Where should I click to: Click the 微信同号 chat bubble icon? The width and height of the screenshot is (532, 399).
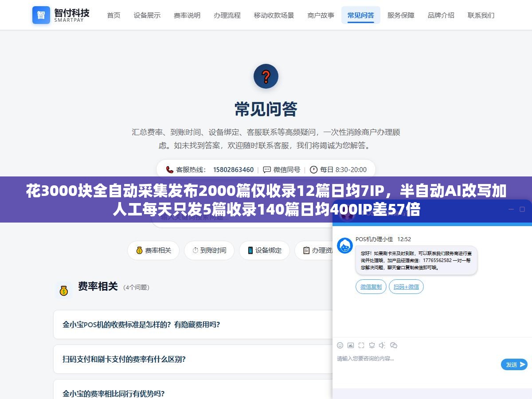coord(267,169)
